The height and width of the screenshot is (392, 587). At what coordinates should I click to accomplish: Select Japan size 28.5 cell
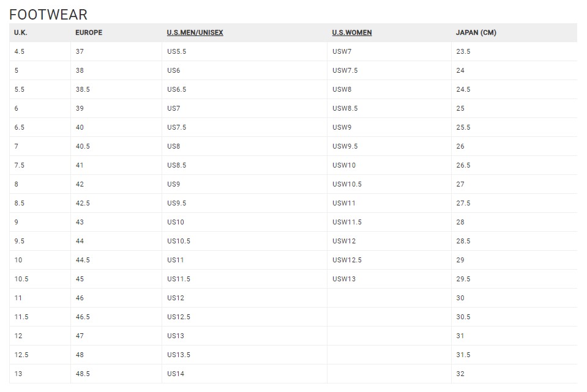tap(463, 242)
